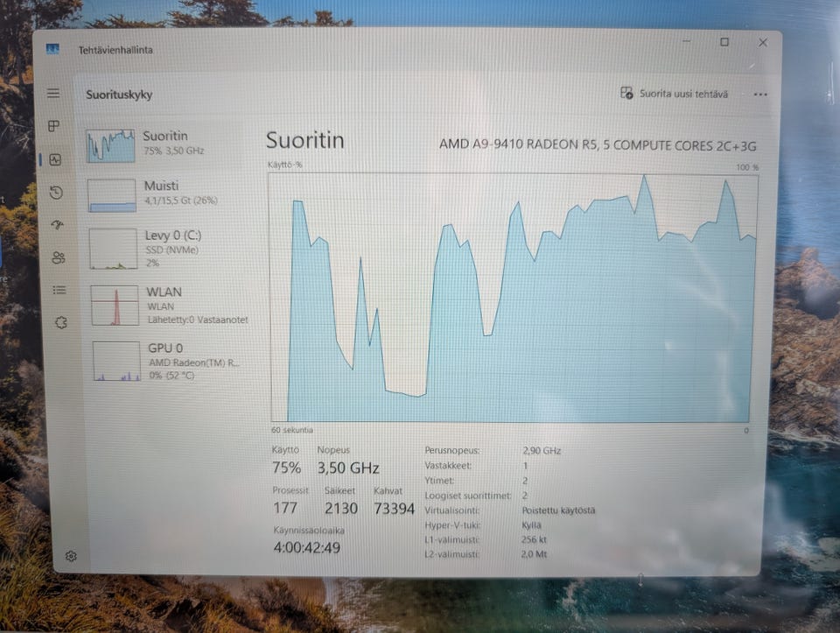The height and width of the screenshot is (633, 840).
Task: Minimize the Tehtävienhallinta window
Action: pos(686,41)
